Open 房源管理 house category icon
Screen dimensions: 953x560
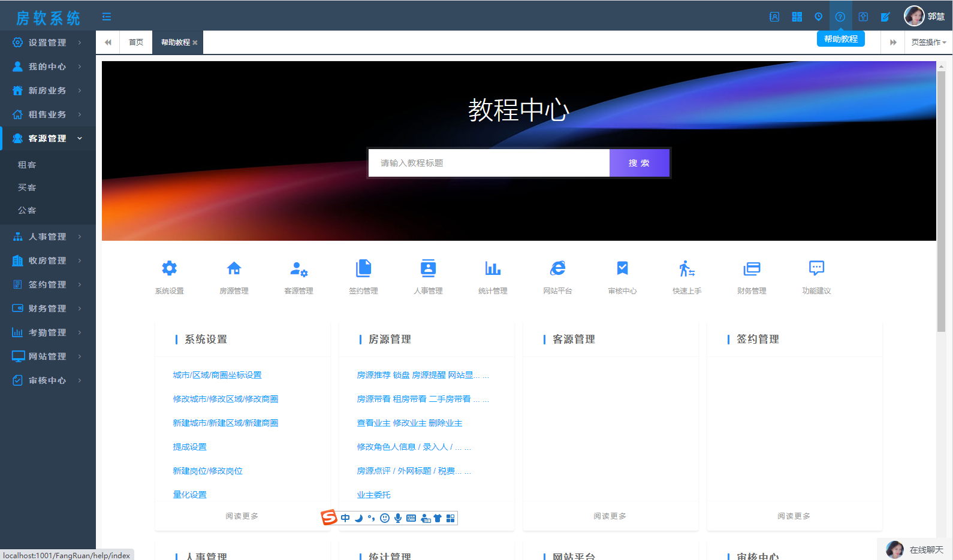point(234,268)
